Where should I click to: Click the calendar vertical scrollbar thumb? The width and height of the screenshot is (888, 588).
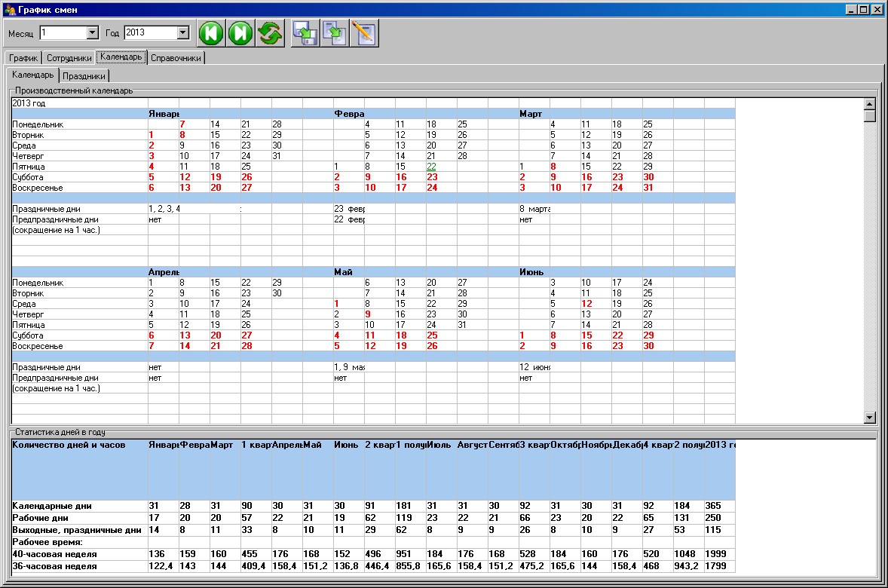870,116
